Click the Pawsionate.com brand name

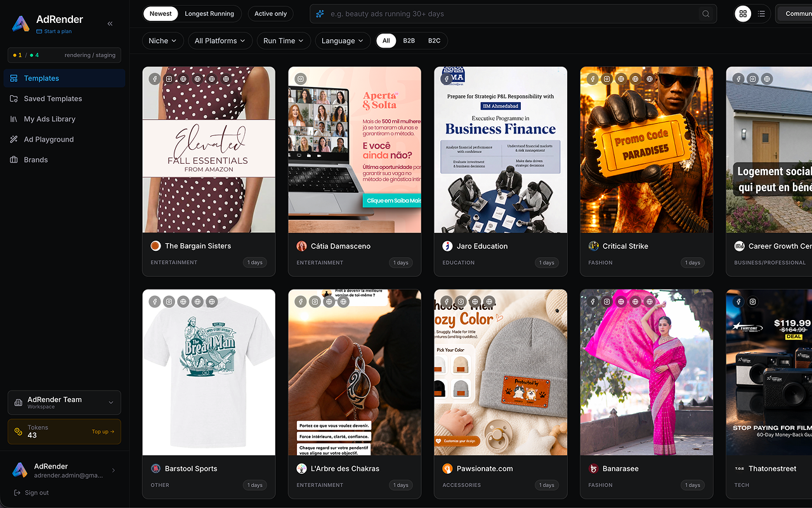click(x=485, y=469)
